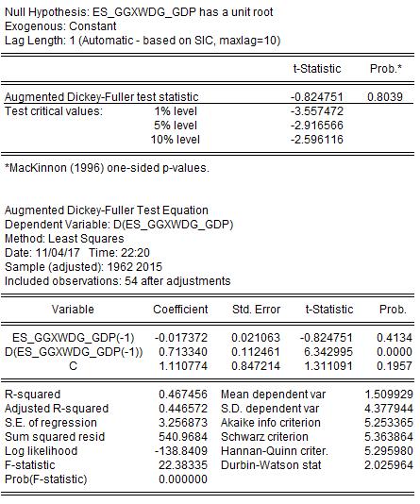This screenshot has width=420, height=504.
Task: Select the Lag Length line text
Action: click(143, 41)
